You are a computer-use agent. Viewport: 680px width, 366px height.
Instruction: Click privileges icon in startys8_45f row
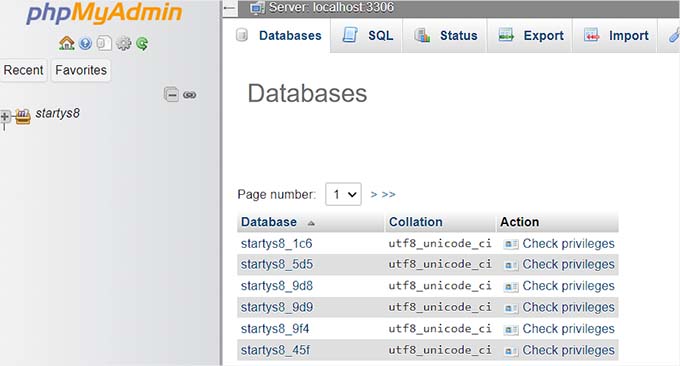tap(511, 351)
